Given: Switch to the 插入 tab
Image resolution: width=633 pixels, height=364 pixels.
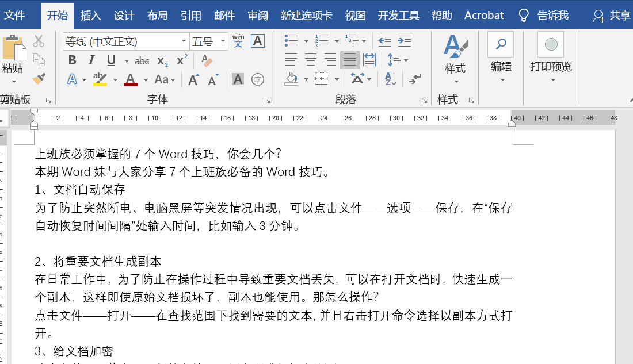Looking at the screenshot, I should point(90,16).
